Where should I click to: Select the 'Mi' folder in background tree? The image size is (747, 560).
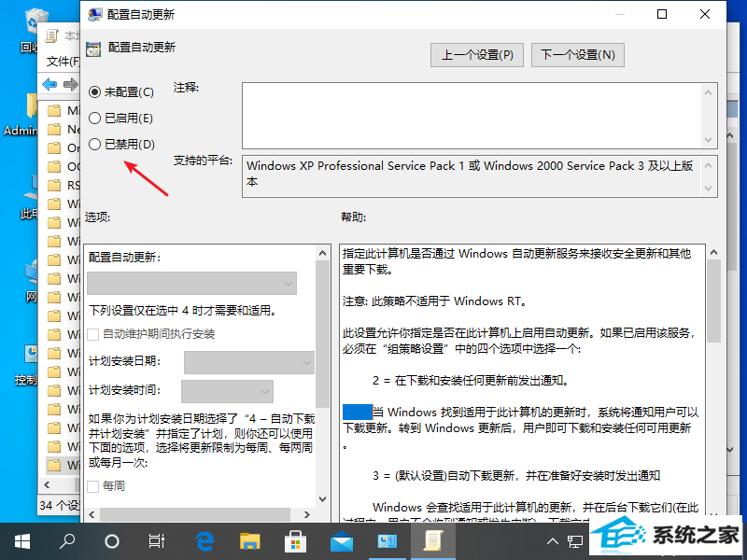(x=63, y=111)
